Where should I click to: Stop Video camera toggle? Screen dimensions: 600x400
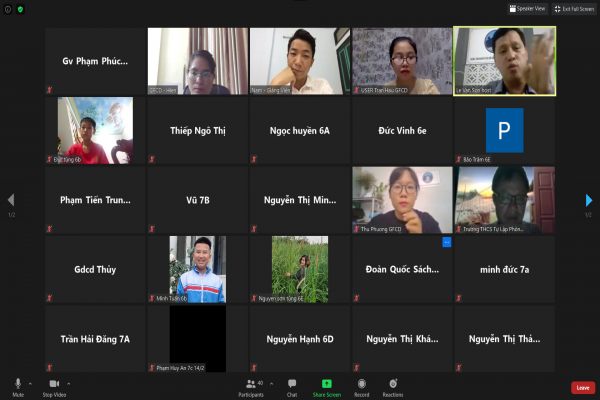[x=54, y=384]
